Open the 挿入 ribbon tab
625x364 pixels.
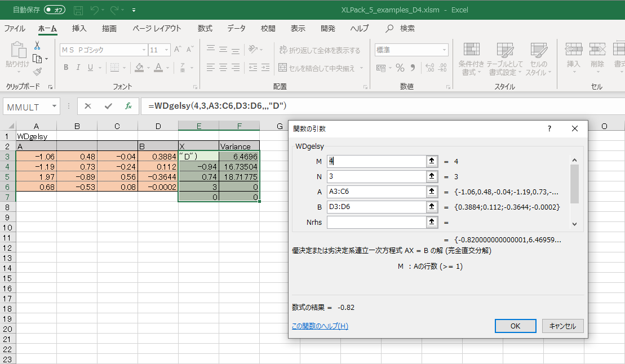(x=79, y=28)
